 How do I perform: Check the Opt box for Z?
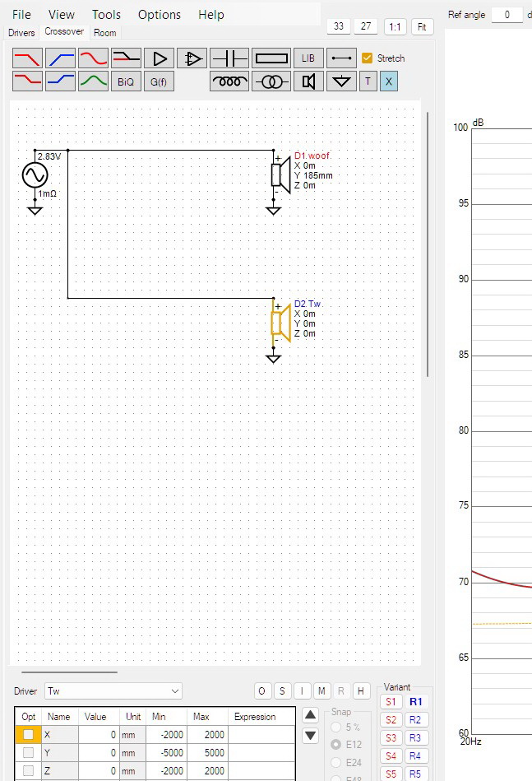28,770
